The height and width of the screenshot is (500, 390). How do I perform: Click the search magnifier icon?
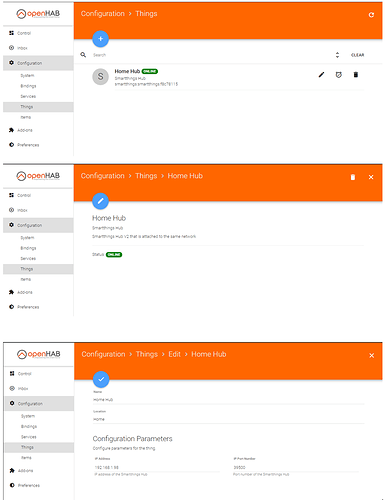[x=83, y=55]
